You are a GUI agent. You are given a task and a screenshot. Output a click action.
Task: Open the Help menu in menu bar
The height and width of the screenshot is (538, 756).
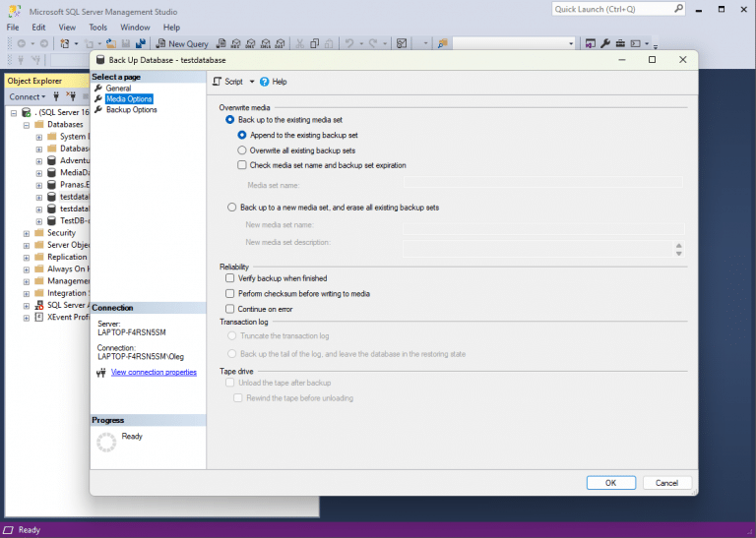pyautogui.click(x=171, y=28)
